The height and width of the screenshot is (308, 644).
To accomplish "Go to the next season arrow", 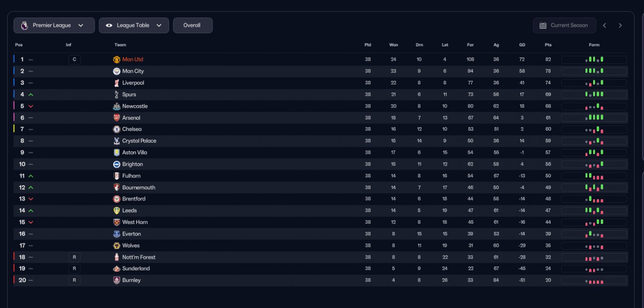I will [x=620, y=26].
